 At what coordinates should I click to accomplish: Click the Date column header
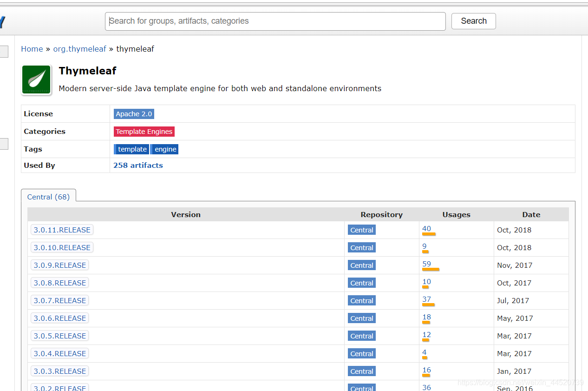tap(531, 215)
